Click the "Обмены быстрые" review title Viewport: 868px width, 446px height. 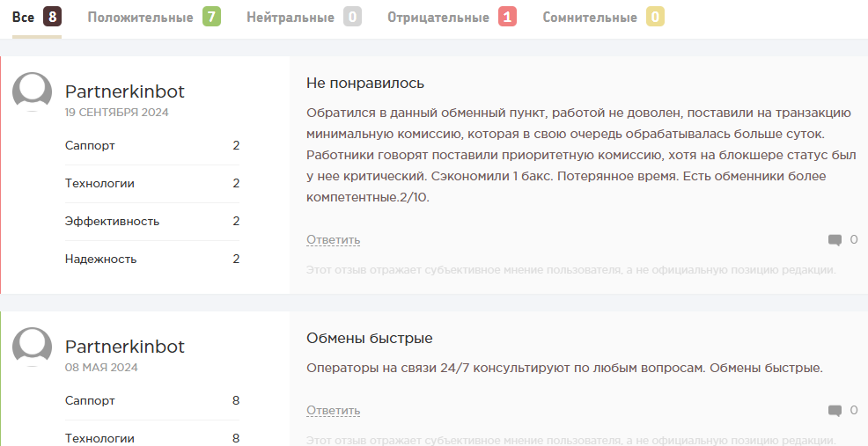[370, 338]
